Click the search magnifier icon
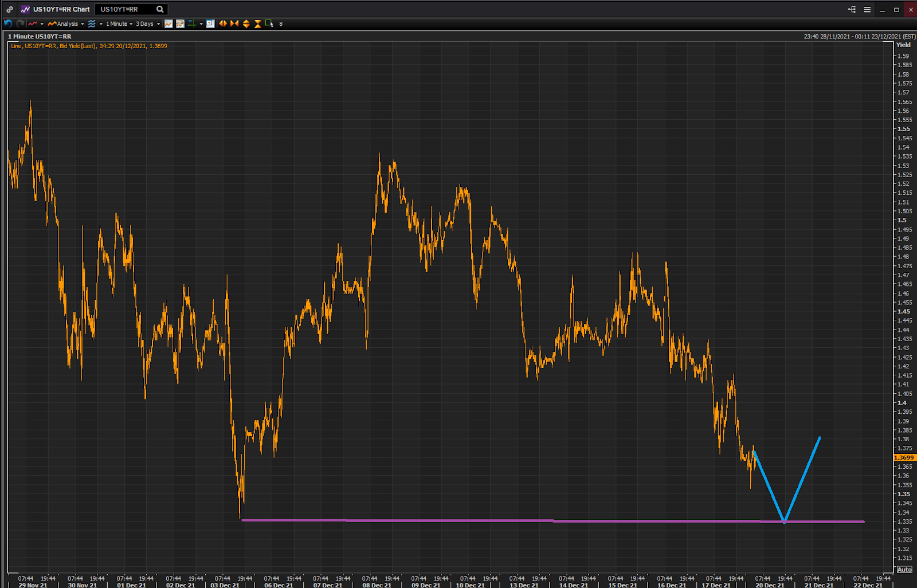Screen dimensions: 917x588 pyautogui.click(x=160, y=9)
